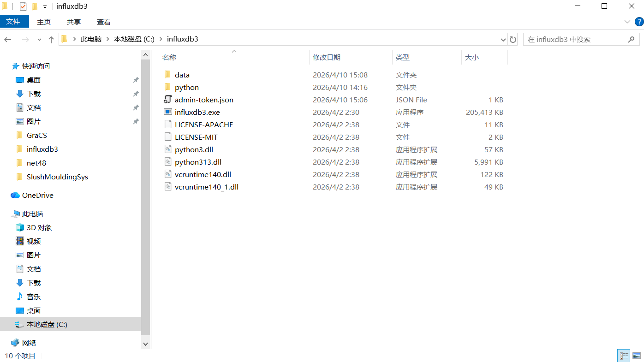
Task: Select influxdb3 in navigation pane
Action: tap(42, 149)
